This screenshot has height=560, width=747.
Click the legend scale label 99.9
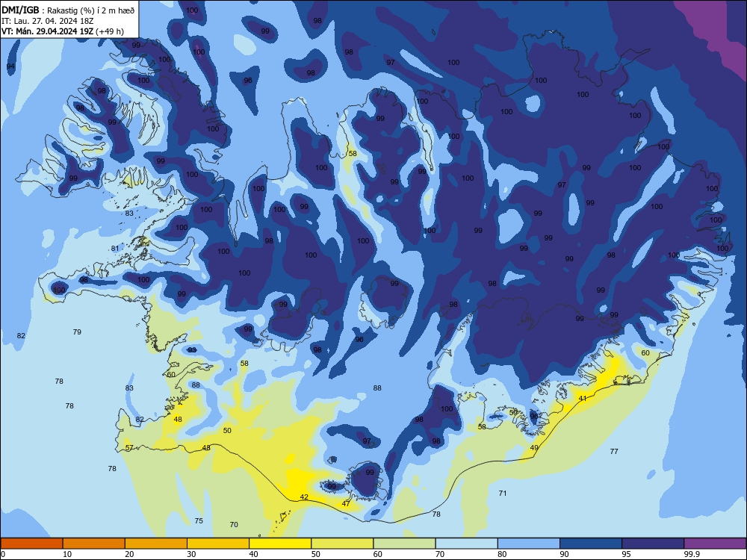coord(692,554)
